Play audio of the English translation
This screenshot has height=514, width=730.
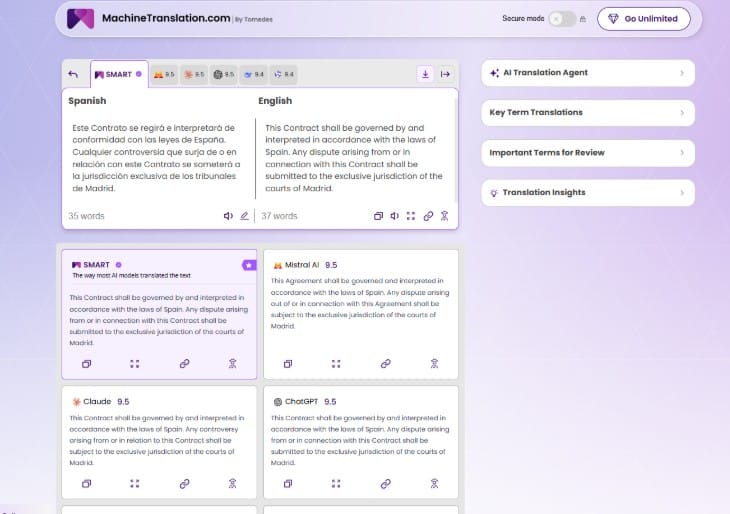click(394, 216)
